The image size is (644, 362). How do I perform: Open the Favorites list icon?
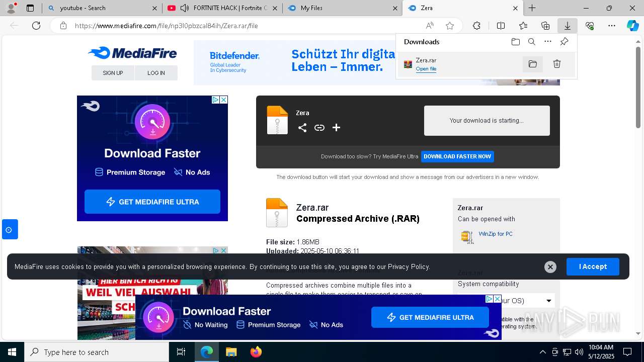click(x=523, y=26)
